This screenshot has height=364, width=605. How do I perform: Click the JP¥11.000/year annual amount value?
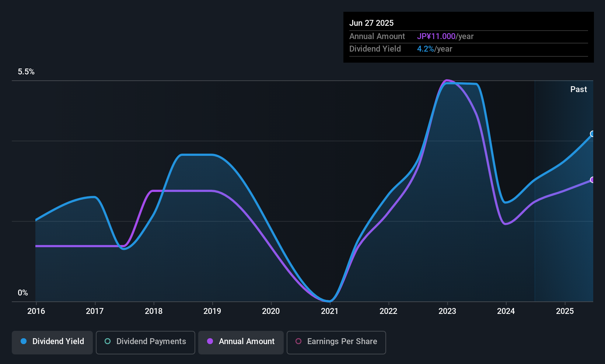pos(445,36)
